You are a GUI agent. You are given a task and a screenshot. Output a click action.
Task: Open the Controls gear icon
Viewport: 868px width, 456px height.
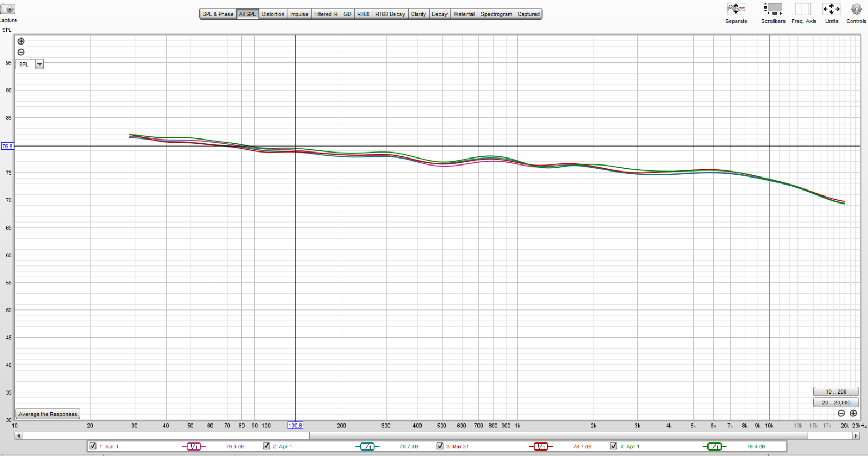[x=856, y=9]
